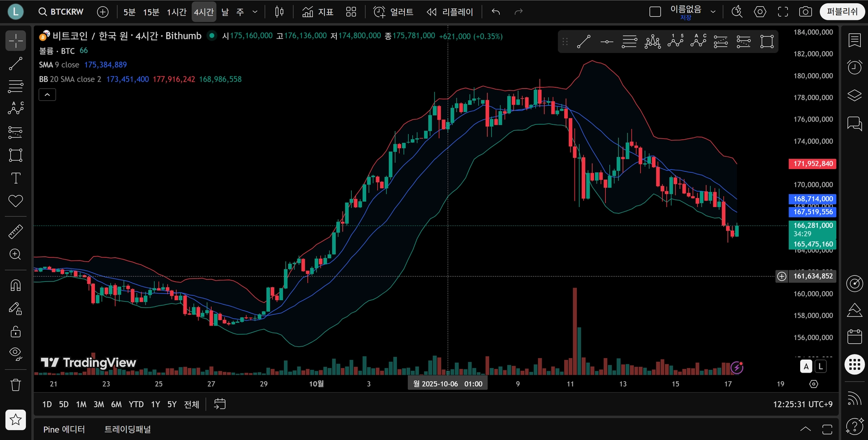Open the apps grid button
Viewport: 868px width, 440px height.
point(854,364)
